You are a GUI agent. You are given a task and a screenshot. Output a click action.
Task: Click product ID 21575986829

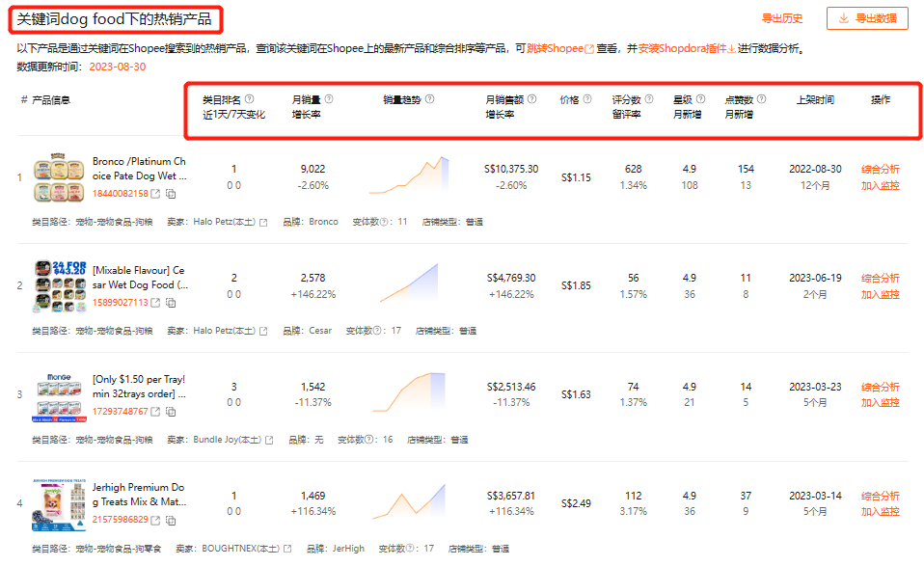point(121,520)
